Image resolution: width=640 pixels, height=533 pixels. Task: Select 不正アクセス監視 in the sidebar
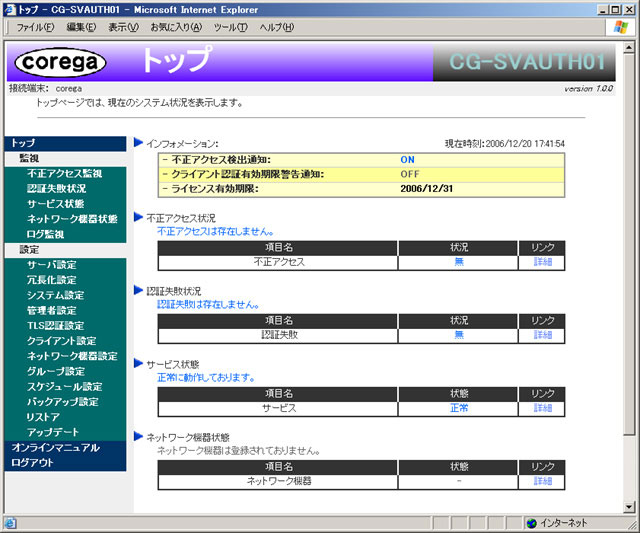pos(64,173)
